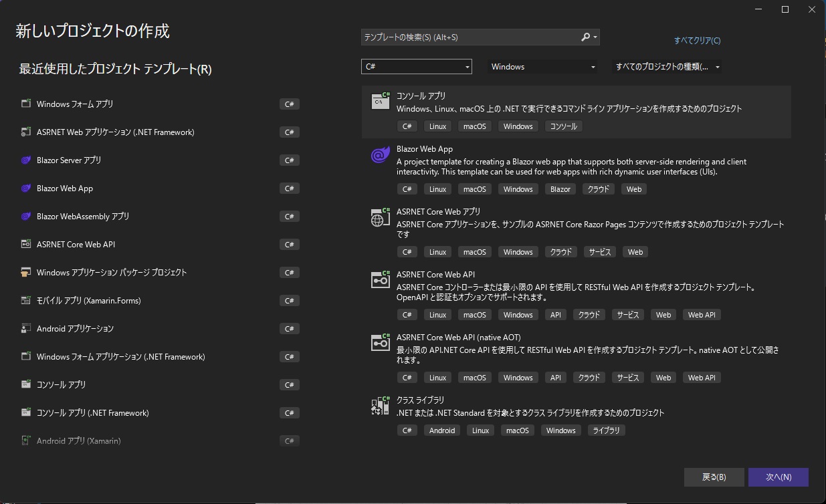Click the search magnifier icon
Image resolution: width=826 pixels, height=504 pixels.
pyautogui.click(x=585, y=37)
